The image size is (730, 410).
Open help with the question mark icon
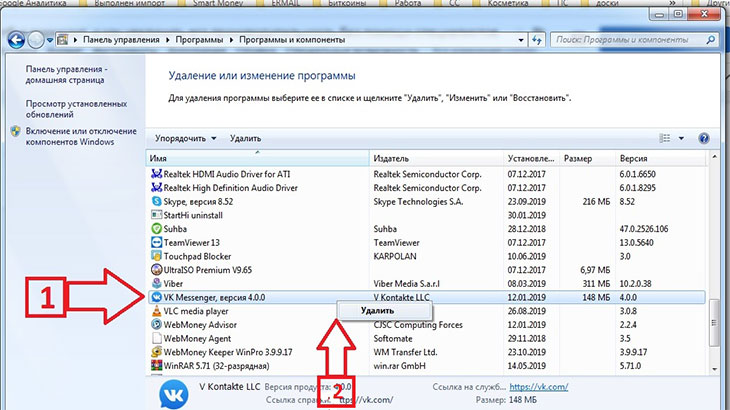[x=704, y=138]
